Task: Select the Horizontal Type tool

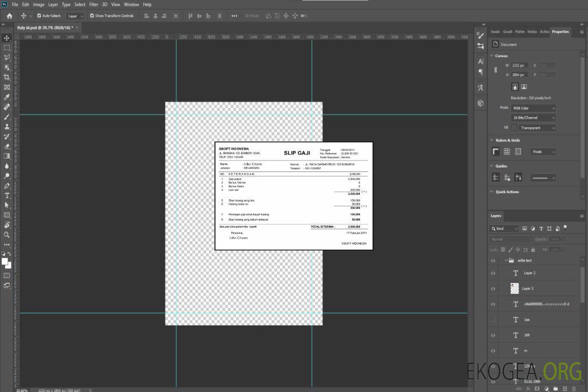Action: point(7,195)
